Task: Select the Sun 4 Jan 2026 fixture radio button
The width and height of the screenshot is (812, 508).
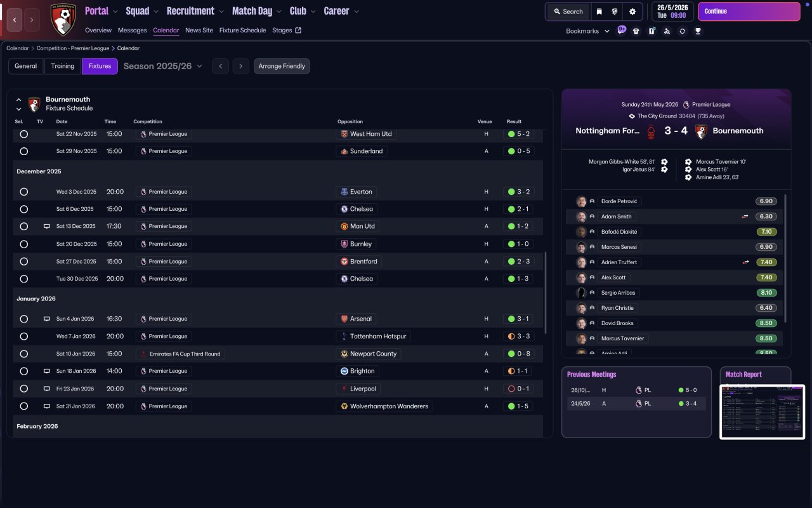Action: click(24, 319)
